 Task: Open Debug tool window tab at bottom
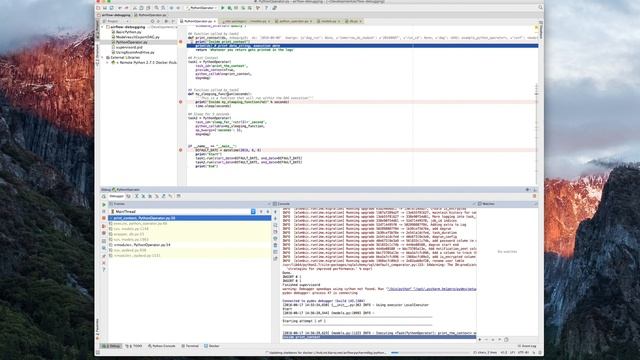(111, 346)
